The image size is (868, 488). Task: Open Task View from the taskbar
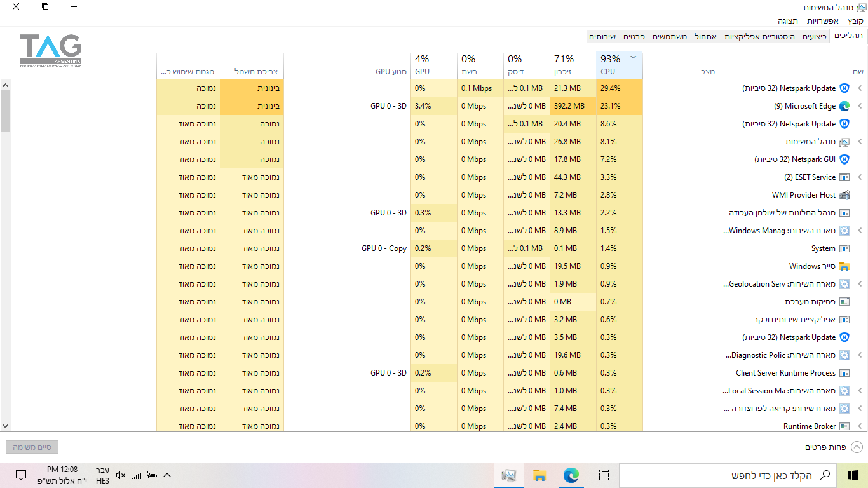pos(604,475)
